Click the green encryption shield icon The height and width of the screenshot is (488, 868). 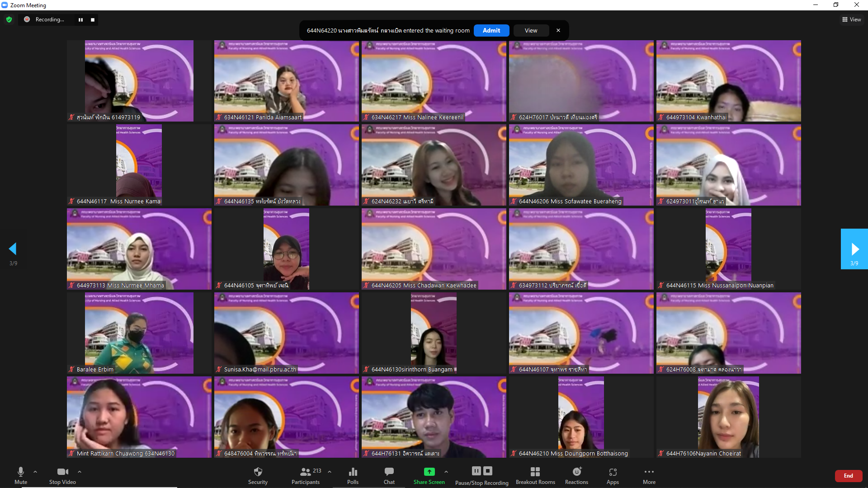point(9,19)
